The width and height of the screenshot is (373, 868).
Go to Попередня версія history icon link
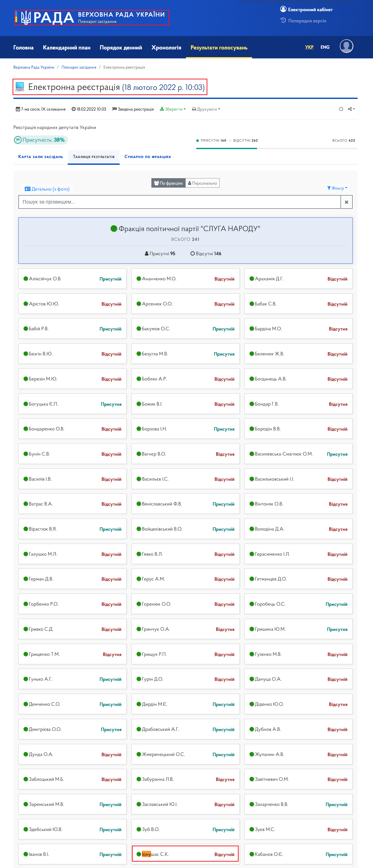pos(303,21)
